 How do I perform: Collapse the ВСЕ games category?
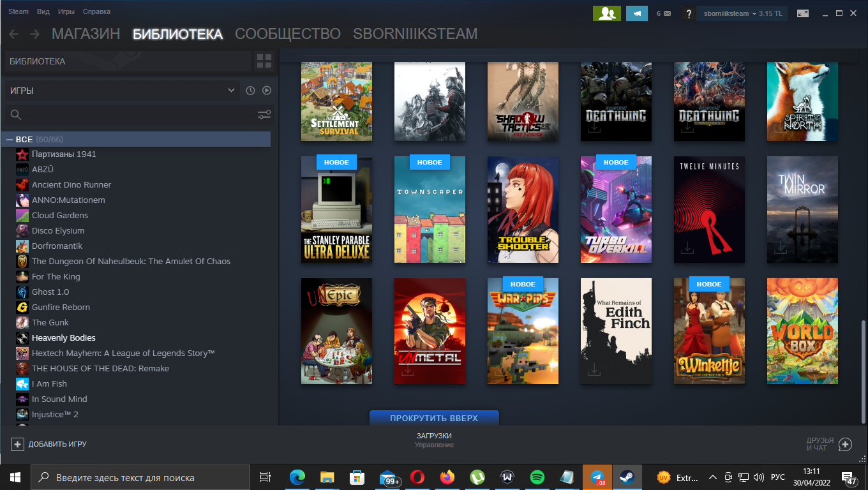[x=10, y=139]
